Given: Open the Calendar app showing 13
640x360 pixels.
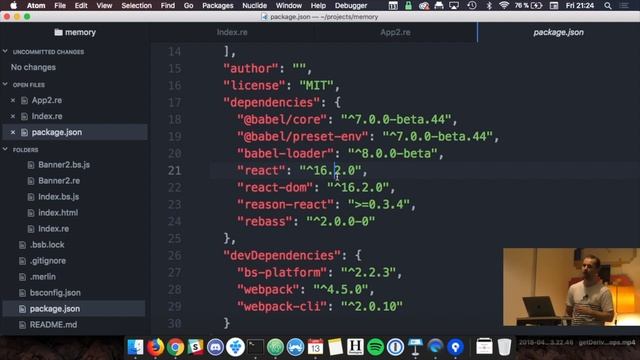Looking at the screenshot, I should point(315,347).
